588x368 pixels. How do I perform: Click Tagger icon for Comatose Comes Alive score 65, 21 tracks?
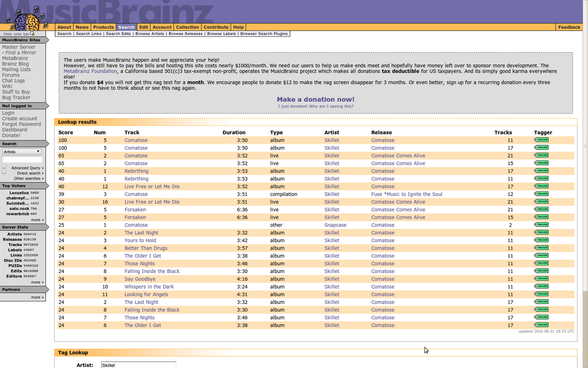[x=541, y=155]
